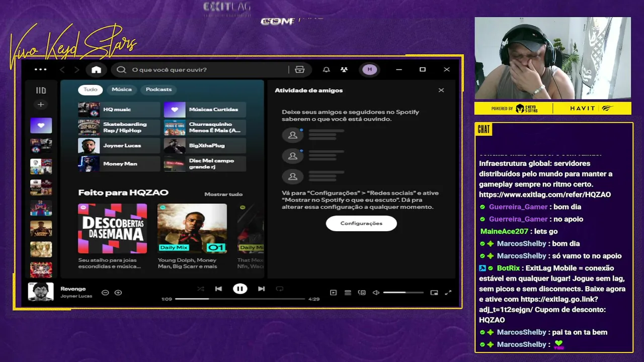
Task: Click 'Mostrar tudo' link
Action: click(x=223, y=194)
